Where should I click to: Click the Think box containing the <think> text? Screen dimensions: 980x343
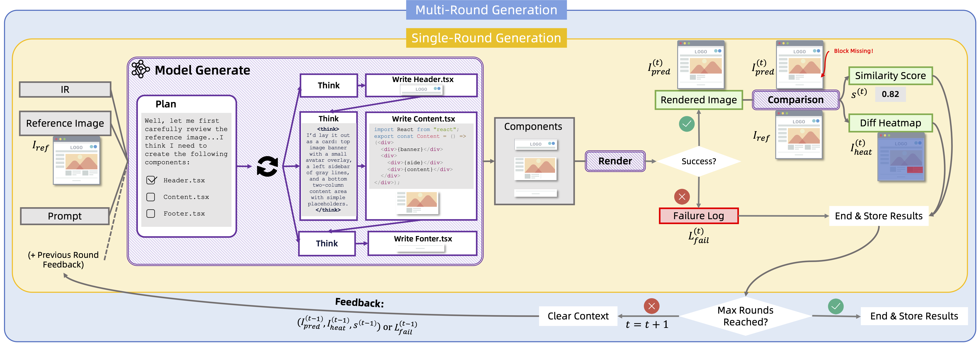(x=328, y=166)
